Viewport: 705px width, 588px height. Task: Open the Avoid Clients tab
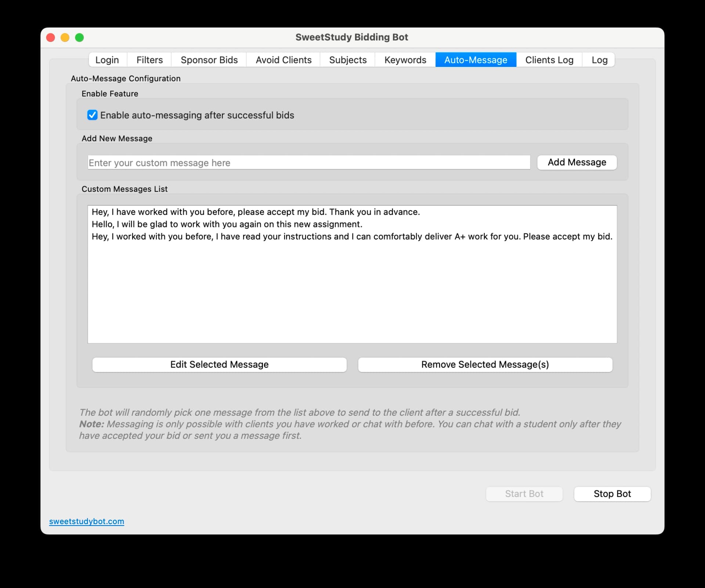283,59
